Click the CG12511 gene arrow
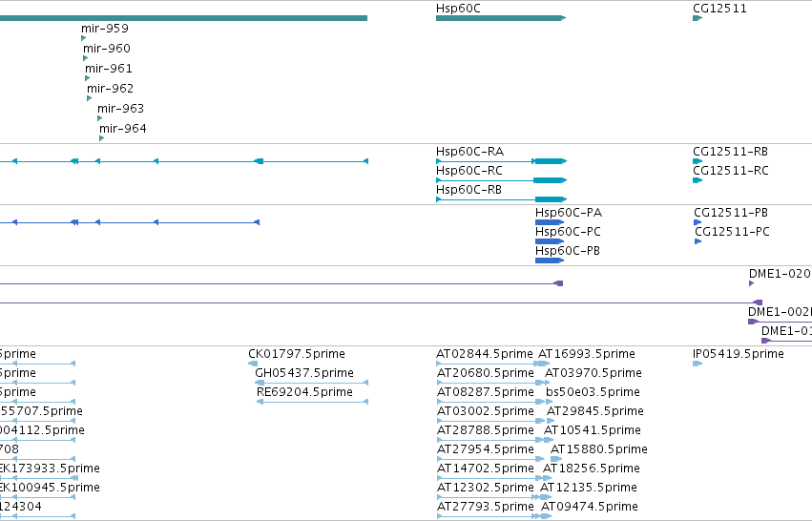This screenshot has height=521, width=812. pyautogui.click(x=697, y=18)
